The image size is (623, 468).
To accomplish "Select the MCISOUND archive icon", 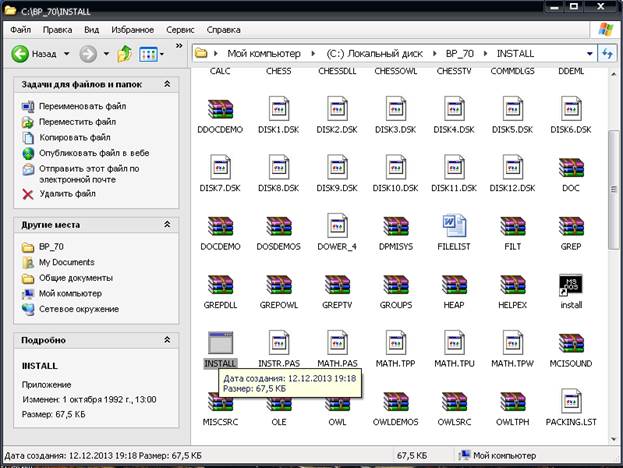I will [571, 342].
